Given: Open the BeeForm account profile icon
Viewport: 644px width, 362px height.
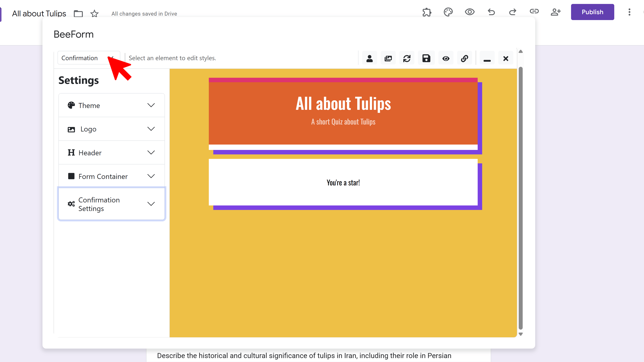Looking at the screenshot, I should (370, 58).
